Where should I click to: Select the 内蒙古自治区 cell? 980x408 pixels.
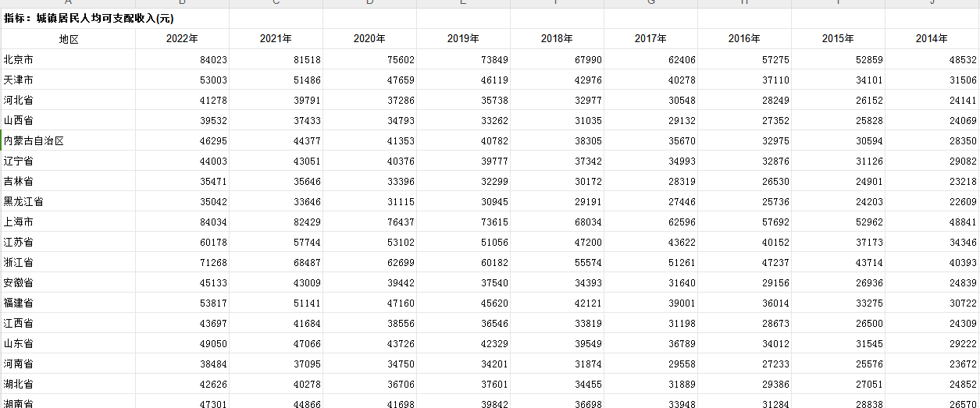tap(34, 140)
